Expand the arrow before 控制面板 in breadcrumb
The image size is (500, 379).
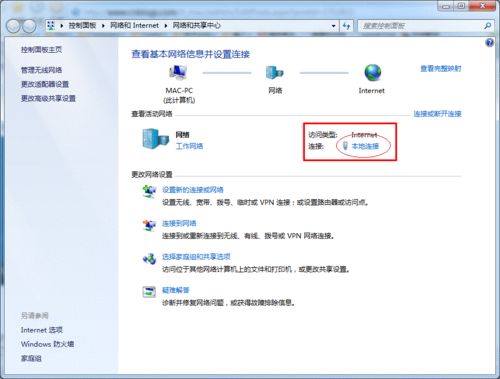62,26
